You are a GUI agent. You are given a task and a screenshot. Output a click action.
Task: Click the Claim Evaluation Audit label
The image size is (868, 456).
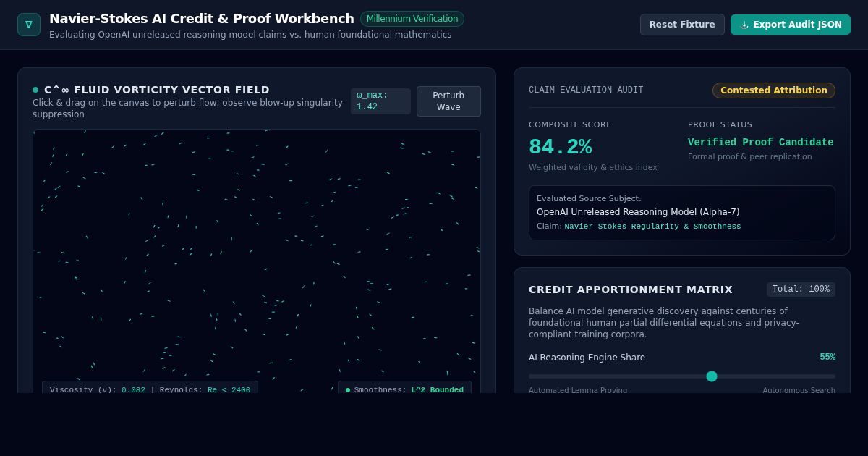586,90
